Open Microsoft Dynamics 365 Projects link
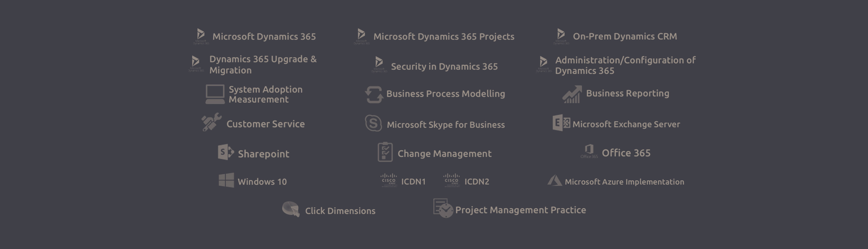 (x=444, y=36)
